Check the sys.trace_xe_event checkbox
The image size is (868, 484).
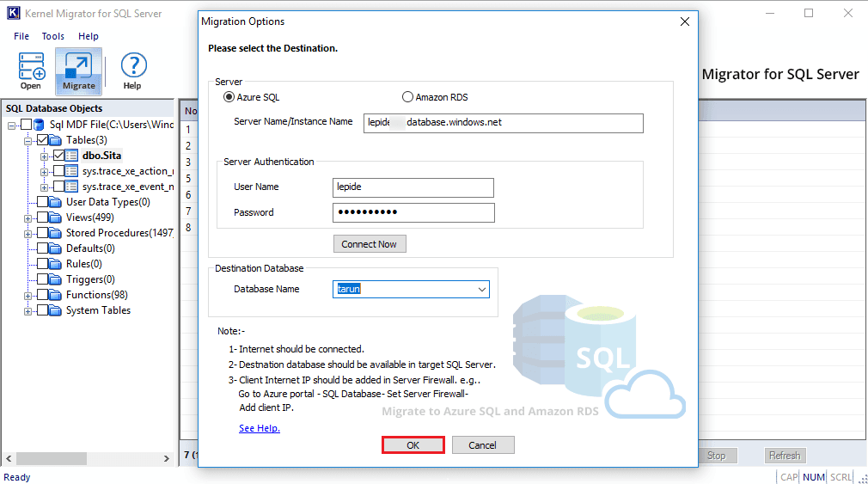[x=58, y=187]
